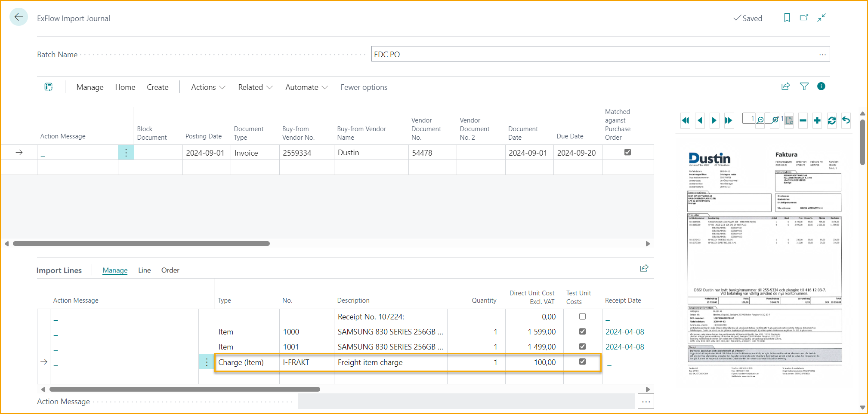Rotate view back with the undo arrow icon
The width and height of the screenshot is (868, 414).
tap(846, 120)
